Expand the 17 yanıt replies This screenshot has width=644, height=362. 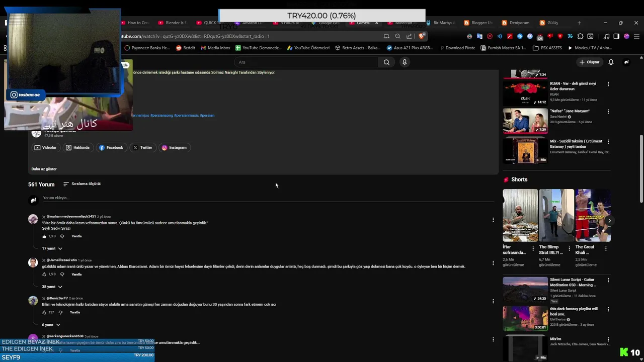pos(52,248)
